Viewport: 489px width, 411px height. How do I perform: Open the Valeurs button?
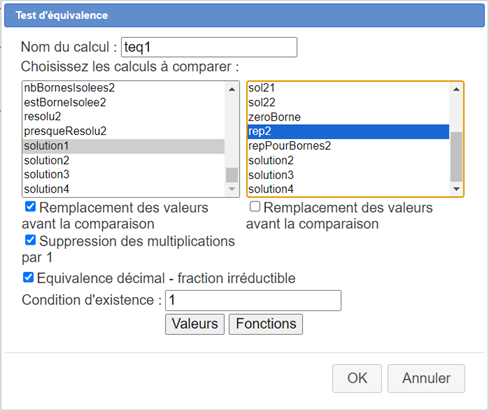(195, 324)
